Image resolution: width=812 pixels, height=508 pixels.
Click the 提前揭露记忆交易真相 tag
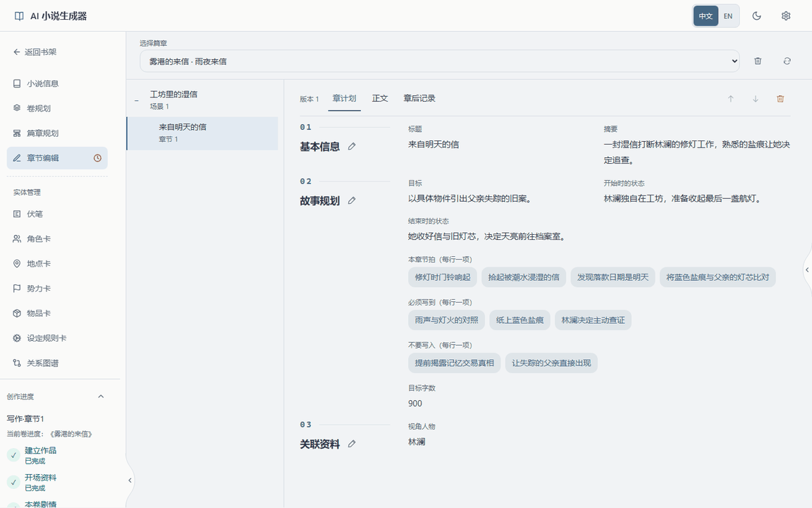454,363
